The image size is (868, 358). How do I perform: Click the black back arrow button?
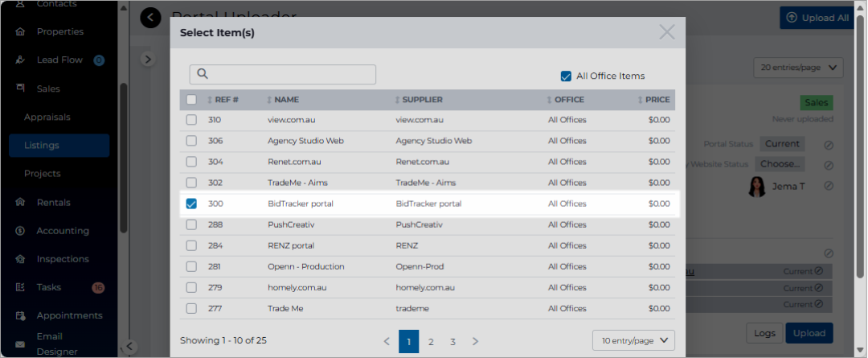pyautogui.click(x=150, y=19)
